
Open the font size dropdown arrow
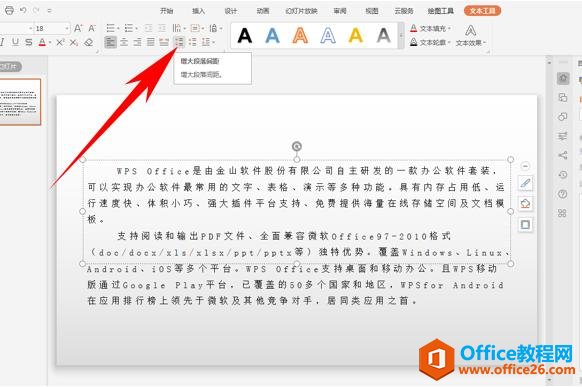pos(67,28)
